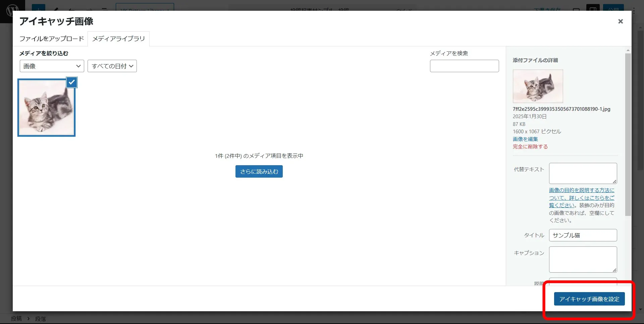Open the 画像を編集 link

point(525,139)
